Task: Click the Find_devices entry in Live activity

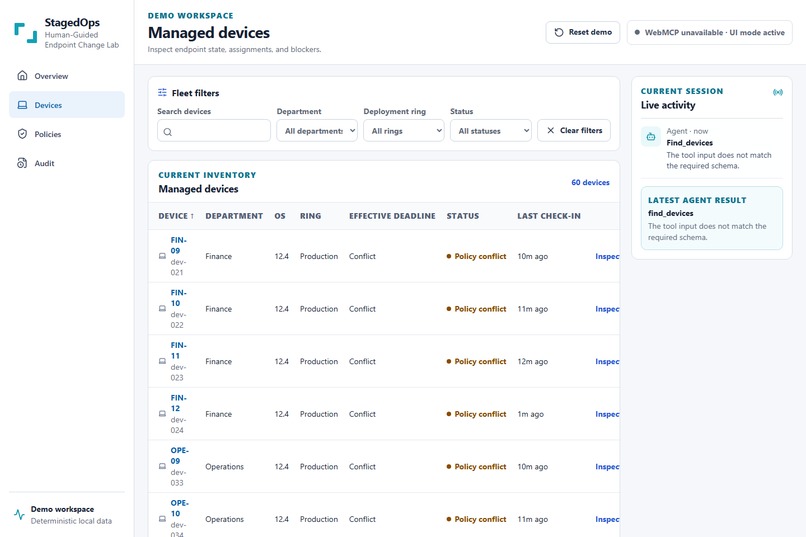Action: tap(712, 148)
